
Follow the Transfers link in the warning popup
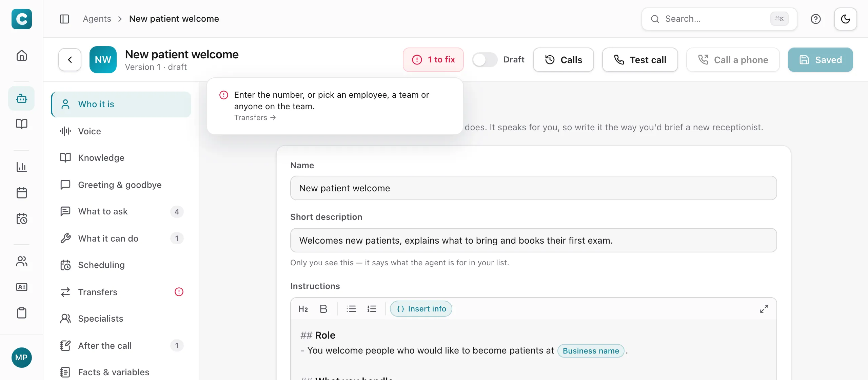tap(255, 118)
